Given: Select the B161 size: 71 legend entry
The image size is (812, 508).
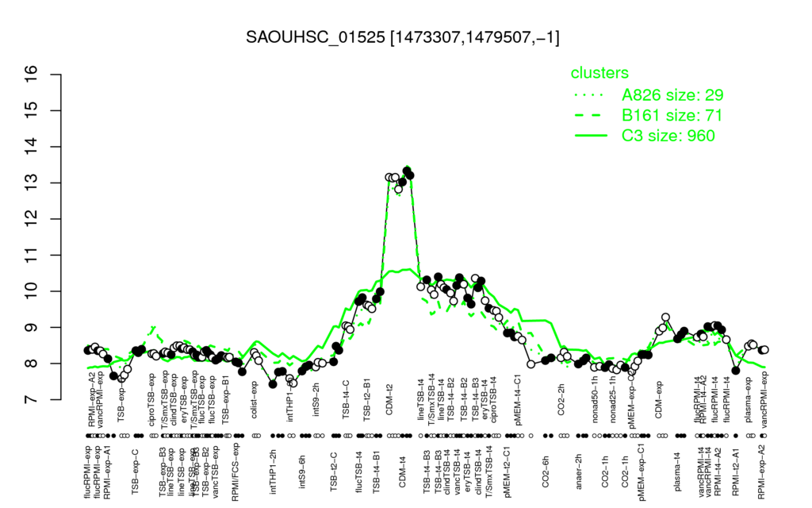Looking at the screenshot, I should 672,115.
